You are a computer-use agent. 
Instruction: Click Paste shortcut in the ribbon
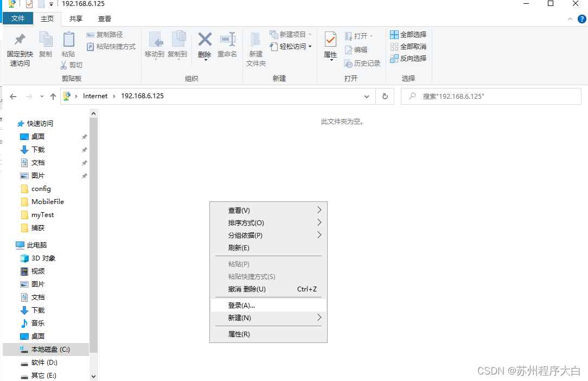tap(111, 47)
